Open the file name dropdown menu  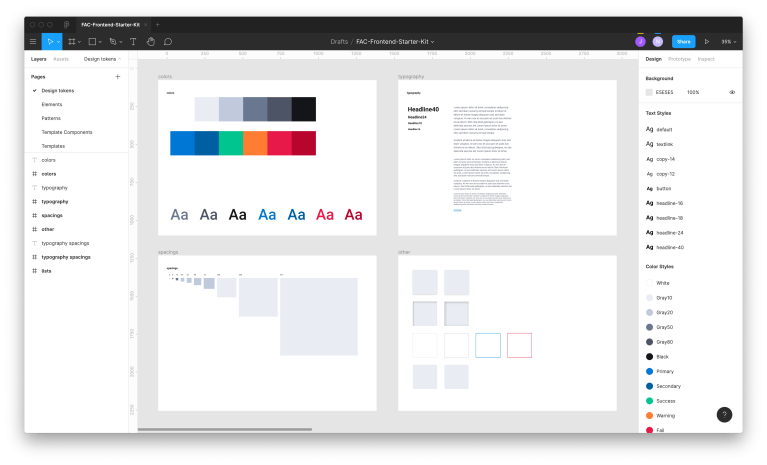[x=432, y=42]
